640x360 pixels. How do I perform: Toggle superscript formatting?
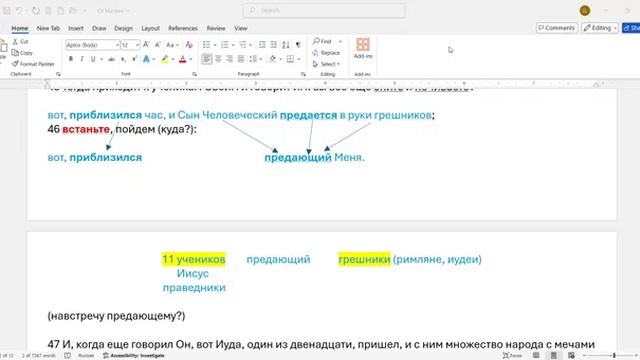134,59
